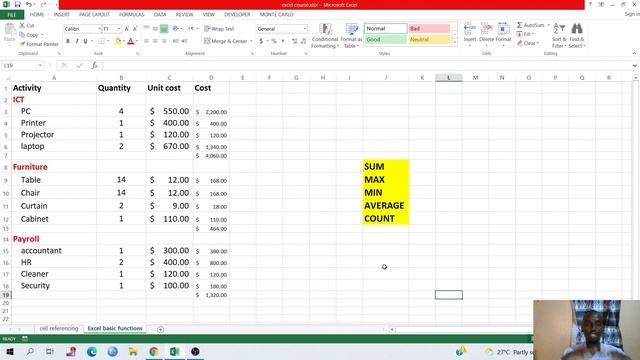Toggle bold formatting

(68, 41)
